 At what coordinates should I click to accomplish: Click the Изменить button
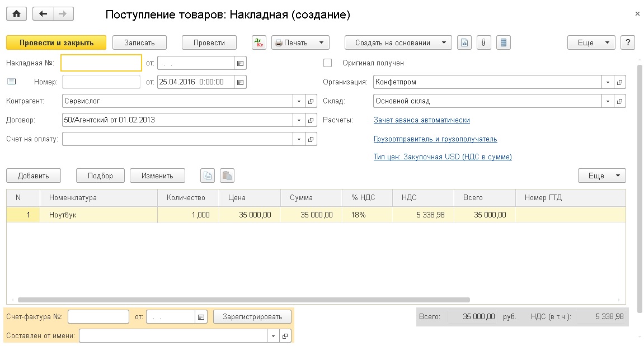[157, 176]
